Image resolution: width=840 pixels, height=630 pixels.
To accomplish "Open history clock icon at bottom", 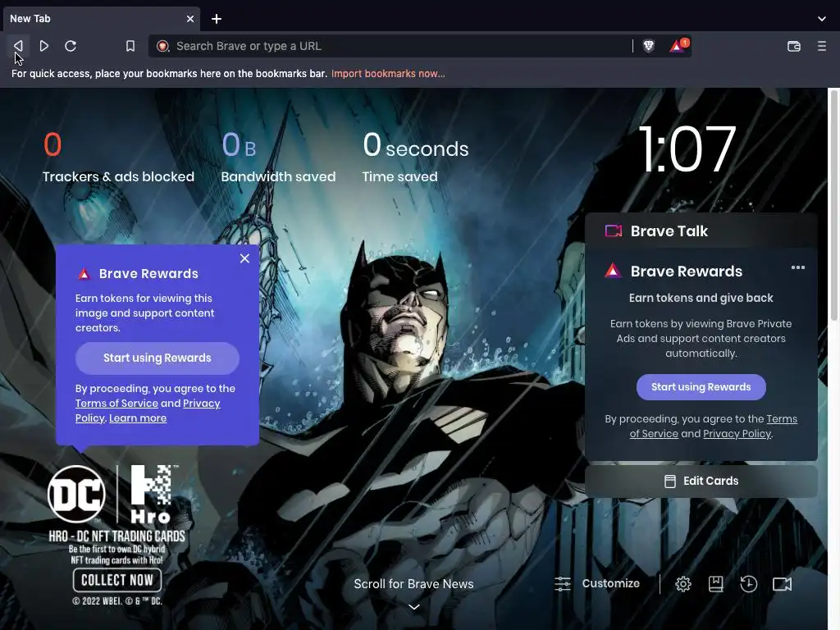I will (748, 584).
